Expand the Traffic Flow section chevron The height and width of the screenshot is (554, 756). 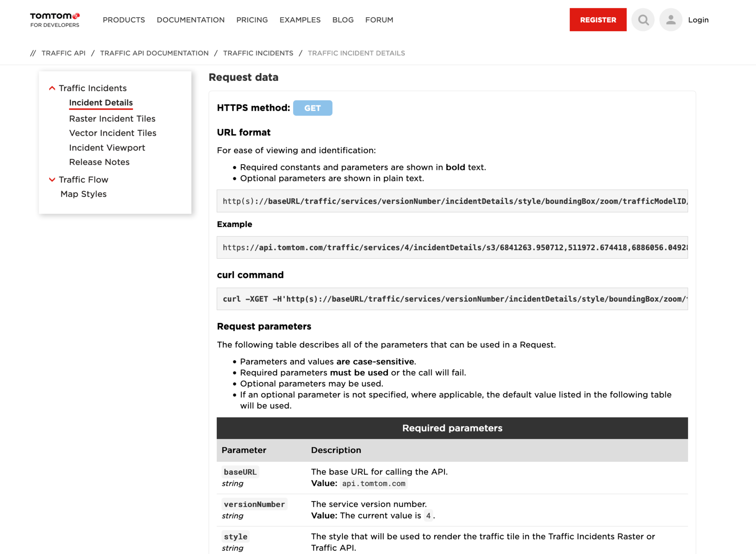click(x=52, y=180)
